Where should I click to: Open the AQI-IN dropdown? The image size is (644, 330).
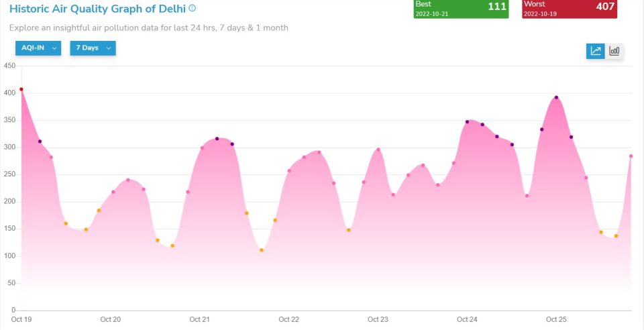[x=38, y=48]
